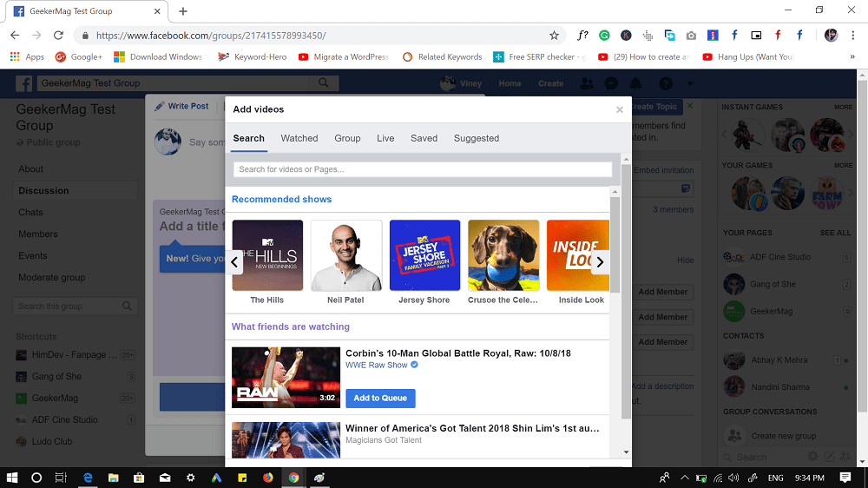Select the Live tab
The height and width of the screenshot is (488, 868).
point(385,138)
